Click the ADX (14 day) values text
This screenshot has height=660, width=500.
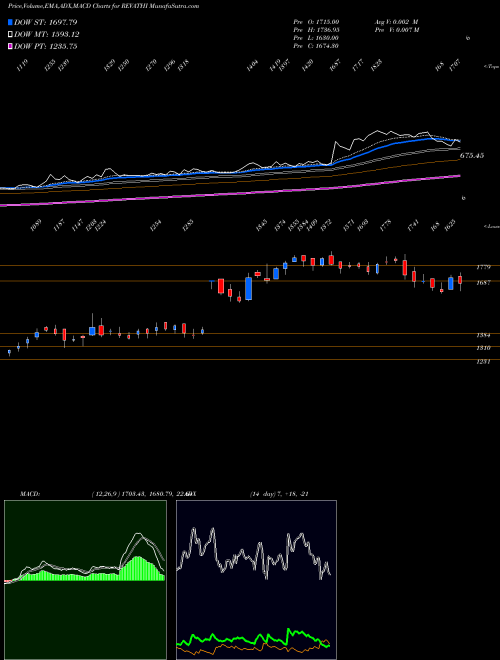[x=279, y=494]
